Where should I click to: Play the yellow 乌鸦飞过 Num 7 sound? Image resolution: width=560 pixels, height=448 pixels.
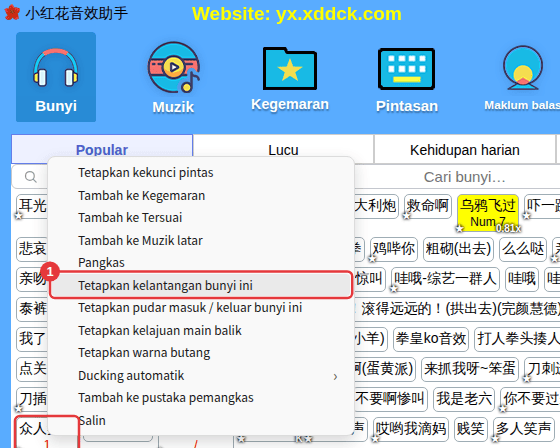click(x=488, y=213)
